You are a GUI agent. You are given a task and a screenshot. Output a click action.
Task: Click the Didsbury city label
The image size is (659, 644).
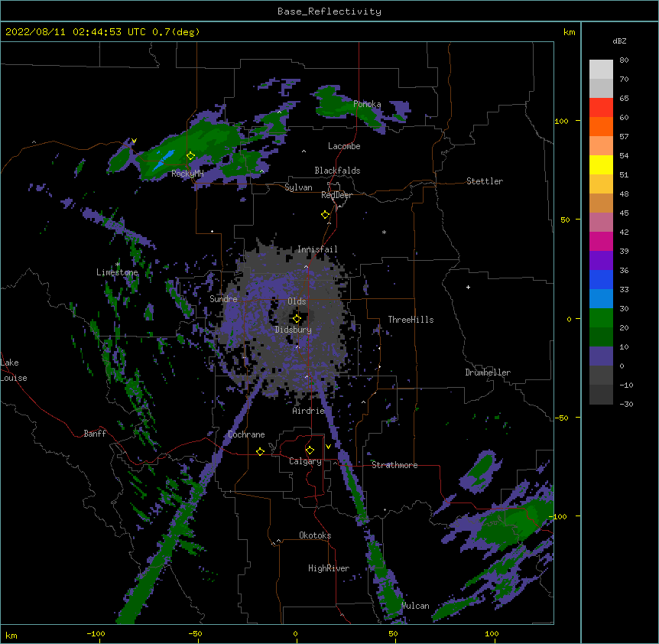click(294, 330)
